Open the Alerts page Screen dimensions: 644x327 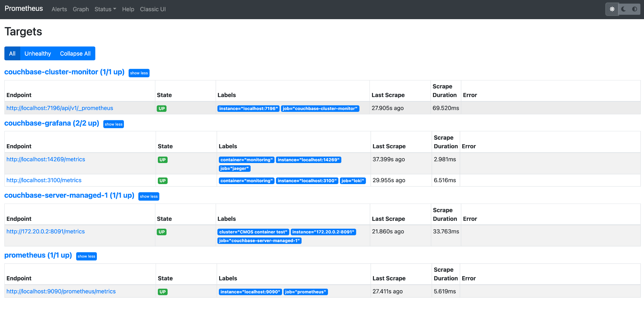click(59, 9)
